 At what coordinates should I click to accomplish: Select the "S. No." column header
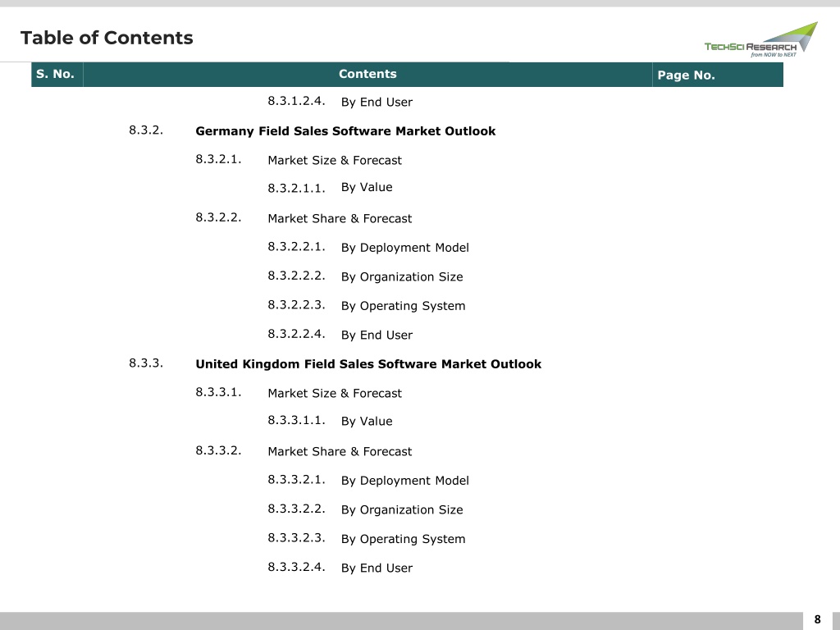[57, 75]
